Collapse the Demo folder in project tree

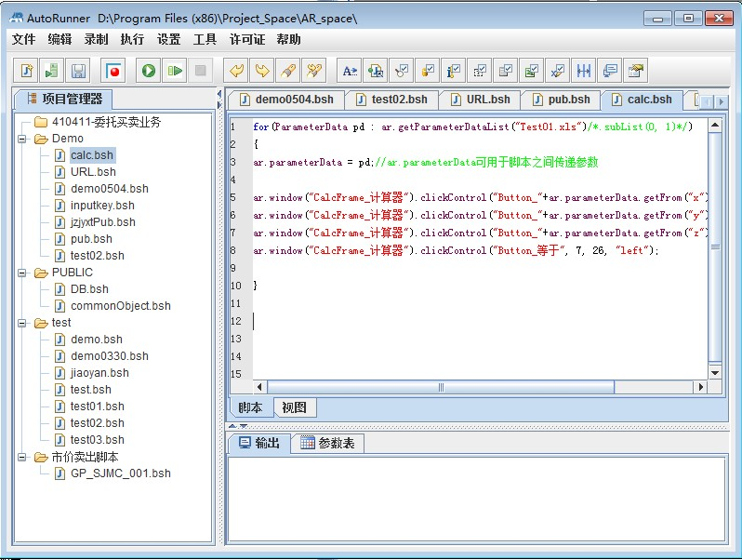pyautogui.click(x=22, y=139)
